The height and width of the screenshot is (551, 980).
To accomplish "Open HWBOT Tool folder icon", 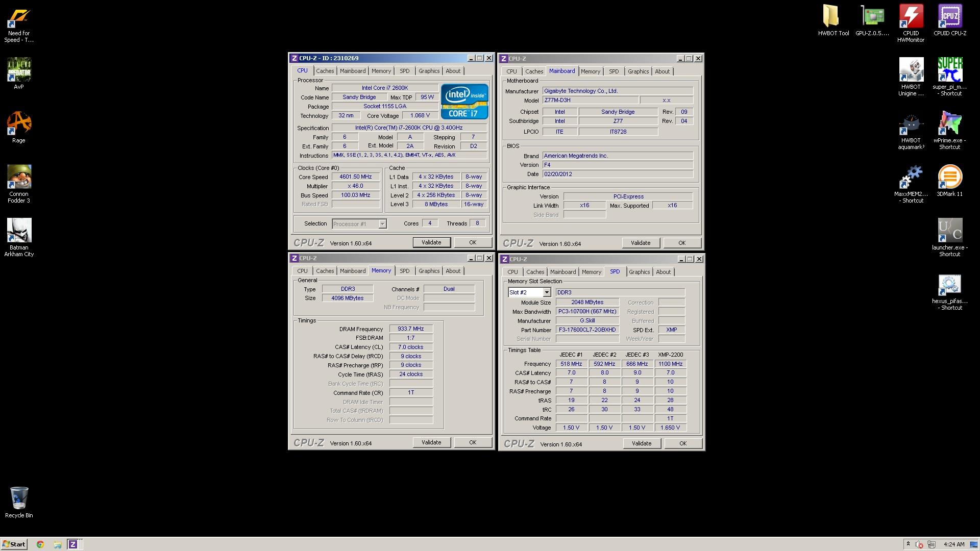I will (833, 20).
